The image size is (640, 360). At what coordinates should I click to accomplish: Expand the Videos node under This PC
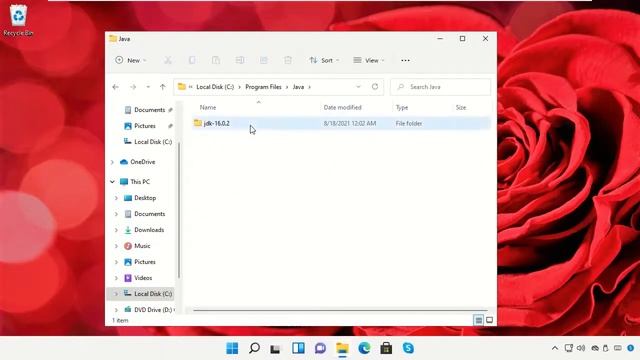pyautogui.click(x=116, y=278)
